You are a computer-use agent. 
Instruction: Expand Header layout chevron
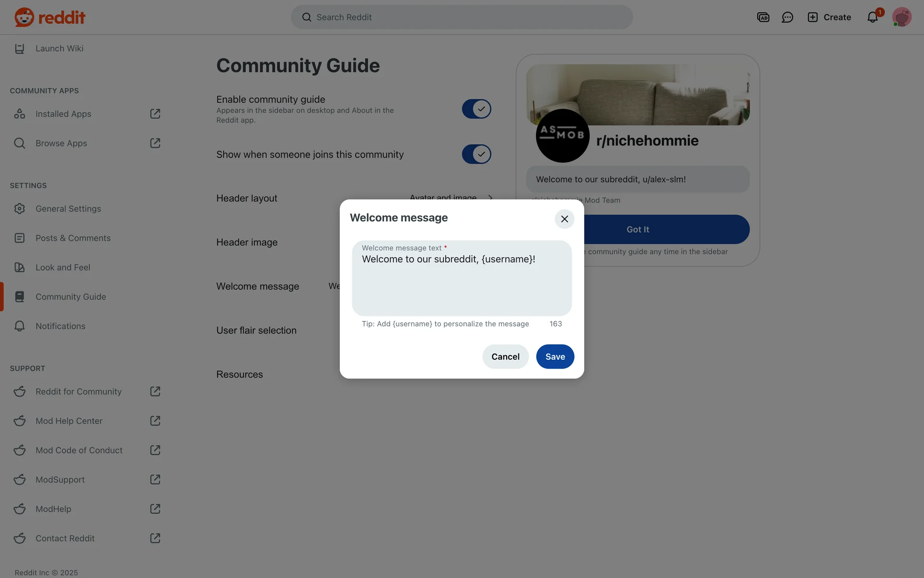click(x=490, y=197)
